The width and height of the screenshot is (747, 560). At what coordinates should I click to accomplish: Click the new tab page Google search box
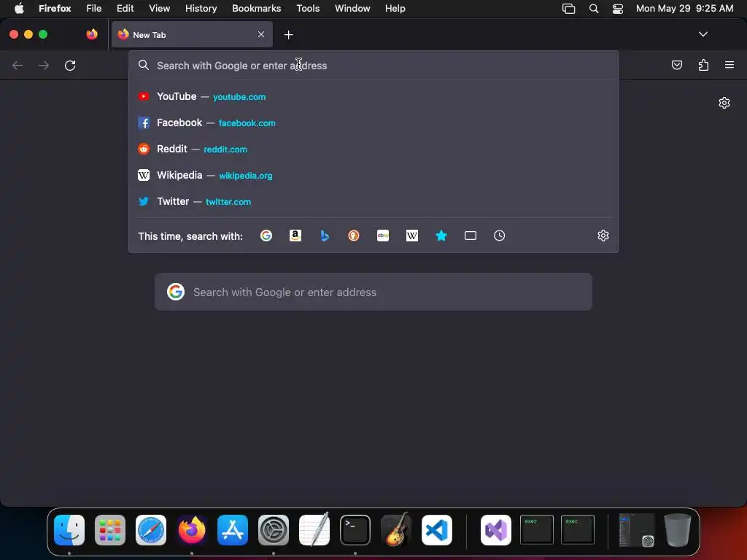(x=373, y=292)
